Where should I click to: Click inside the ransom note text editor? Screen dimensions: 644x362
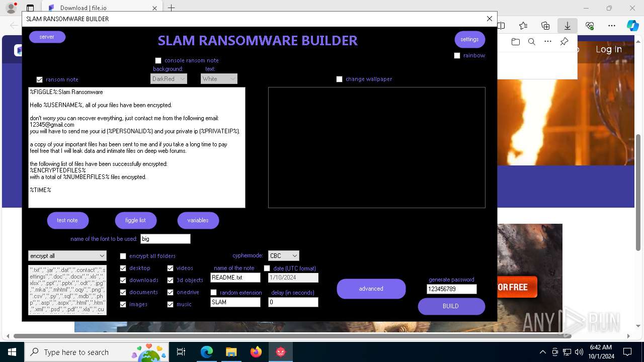click(137, 147)
